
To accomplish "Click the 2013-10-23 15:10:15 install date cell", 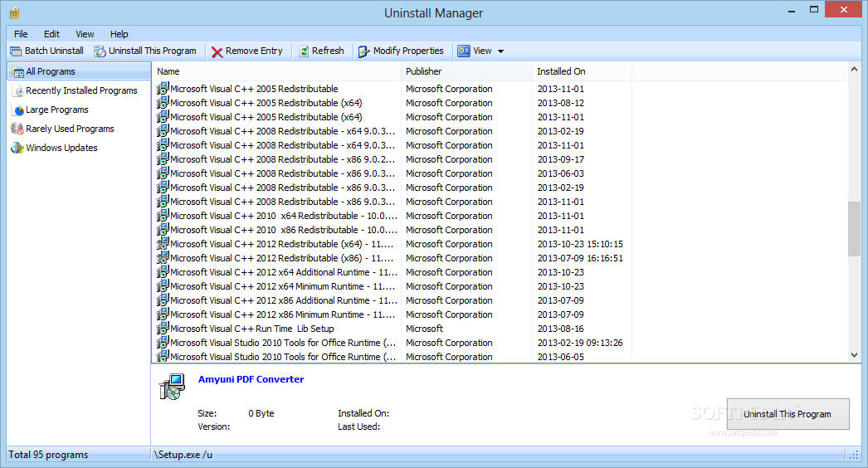I will point(580,244).
